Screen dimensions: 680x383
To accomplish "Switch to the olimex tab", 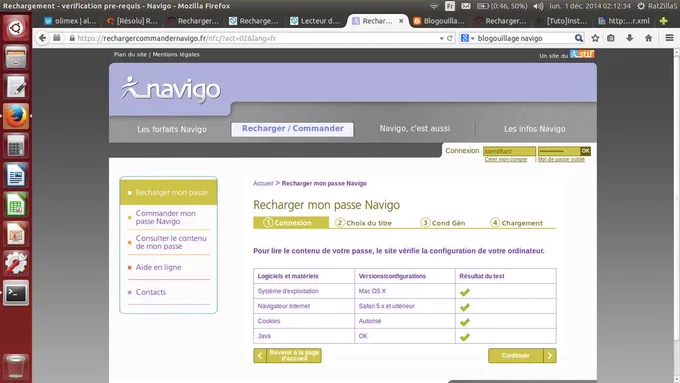I will (x=70, y=21).
